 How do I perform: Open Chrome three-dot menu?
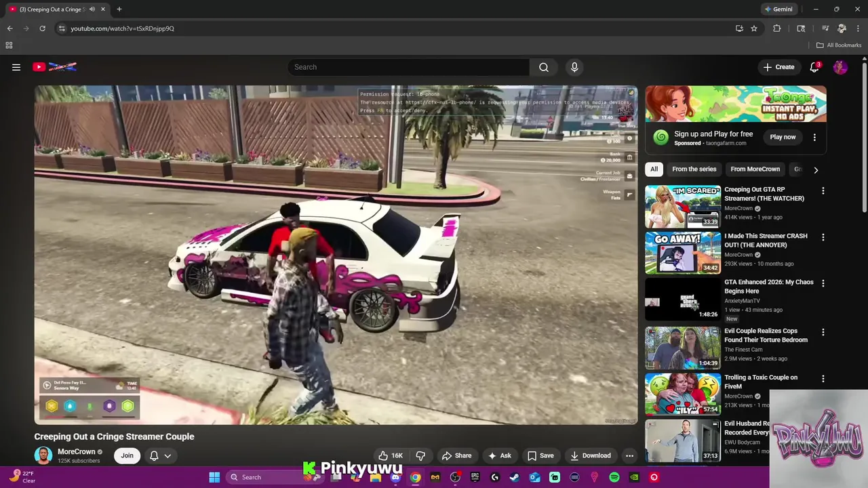(x=858, y=28)
